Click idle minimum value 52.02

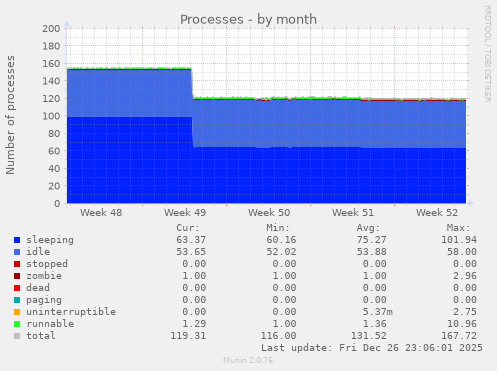(281, 252)
